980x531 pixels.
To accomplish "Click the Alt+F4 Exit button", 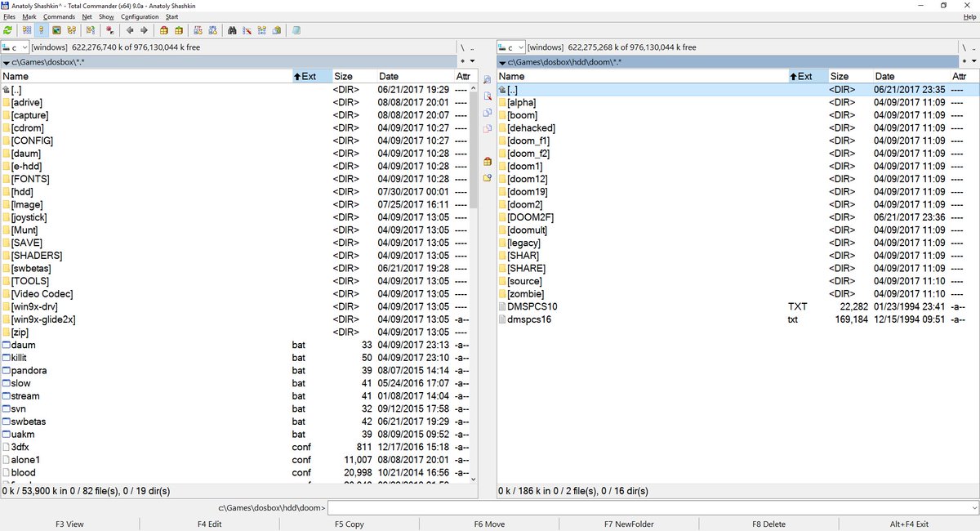I will [x=909, y=524].
